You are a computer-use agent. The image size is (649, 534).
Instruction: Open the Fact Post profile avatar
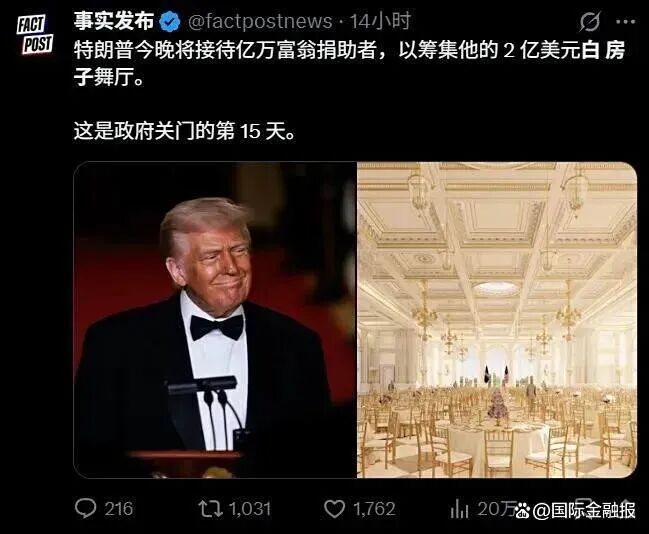pyautogui.click(x=35, y=35)
